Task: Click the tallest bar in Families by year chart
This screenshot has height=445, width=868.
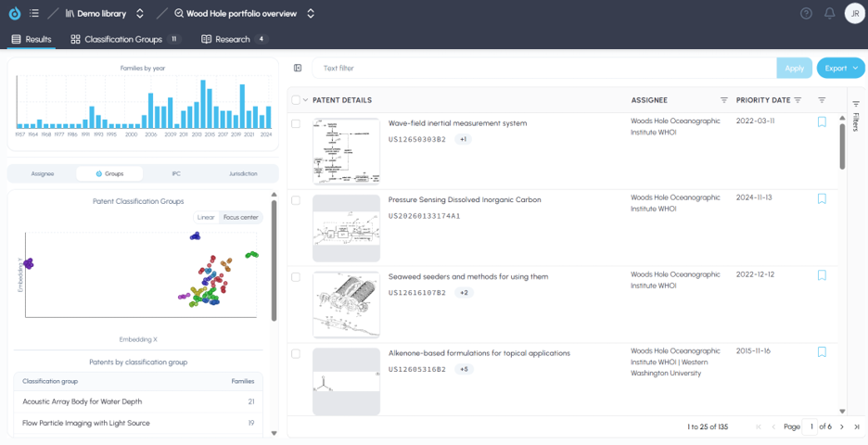Action: click(203, 104)
